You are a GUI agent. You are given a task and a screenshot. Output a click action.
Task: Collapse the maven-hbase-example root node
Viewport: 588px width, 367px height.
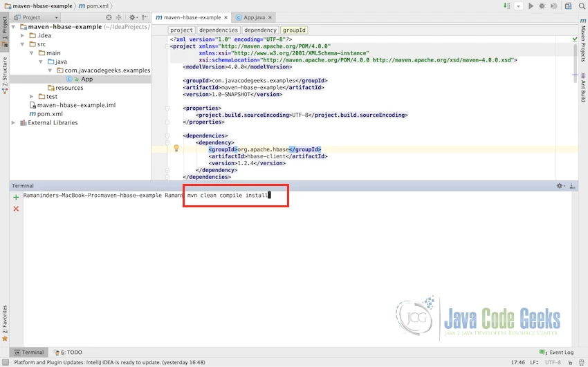(x=14, y=26)
